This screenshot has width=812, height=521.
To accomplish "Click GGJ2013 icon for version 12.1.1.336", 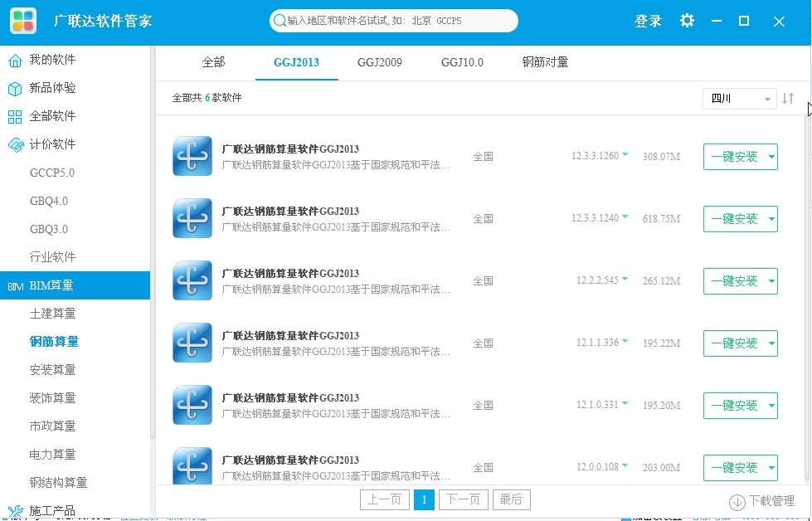I will point(192,343).
